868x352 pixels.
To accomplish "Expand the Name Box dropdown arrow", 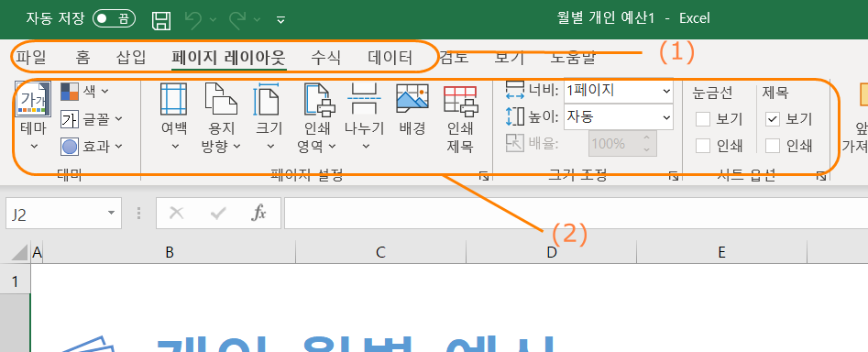I will (x=111, y=214).
